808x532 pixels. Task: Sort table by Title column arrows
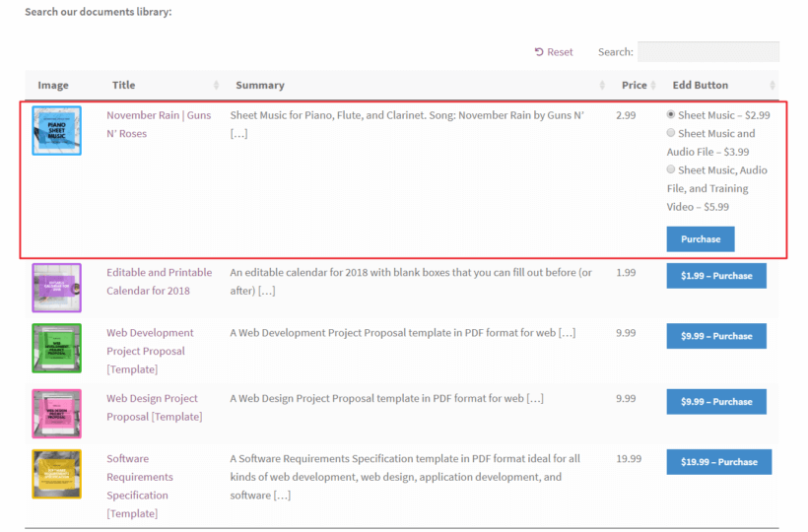(x=216, y=86)
